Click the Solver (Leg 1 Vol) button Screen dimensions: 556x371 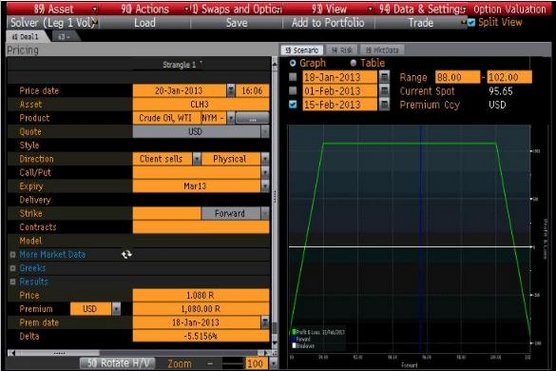pos(53,23)
